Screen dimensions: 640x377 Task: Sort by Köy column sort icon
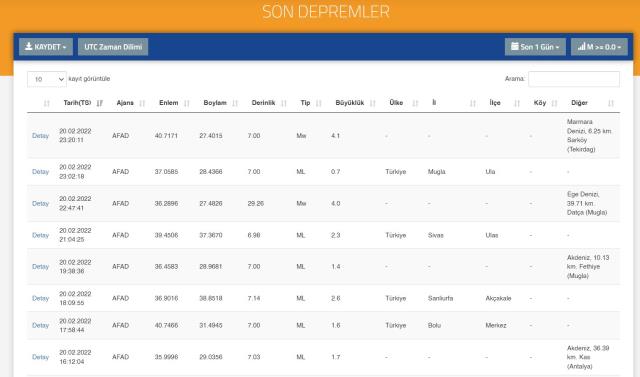[x=554, y=103]
